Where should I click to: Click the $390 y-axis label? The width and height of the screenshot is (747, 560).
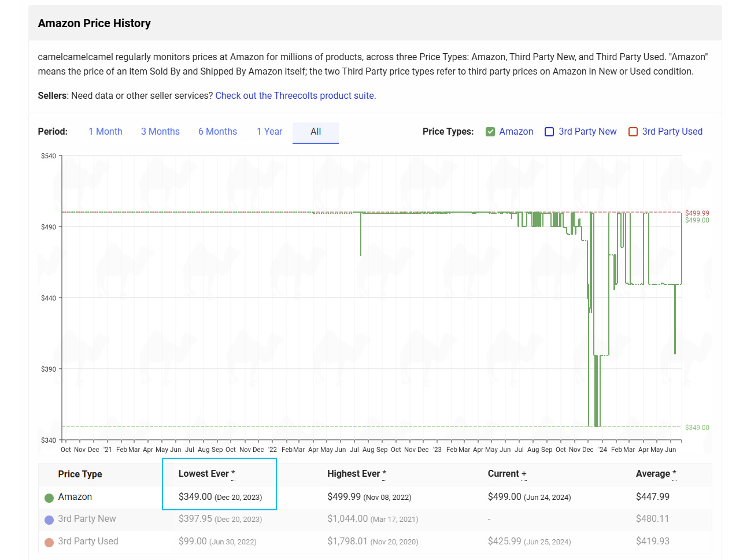coord(49,369)
